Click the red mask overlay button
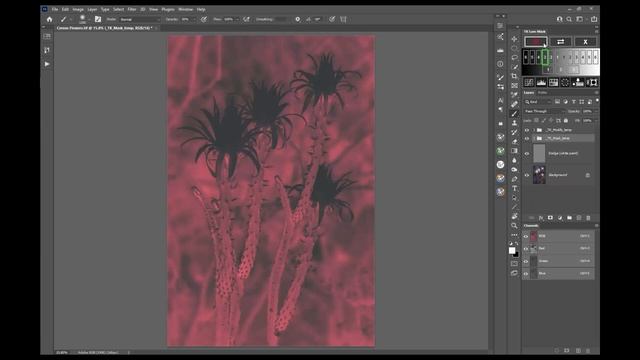 (536, 42)
